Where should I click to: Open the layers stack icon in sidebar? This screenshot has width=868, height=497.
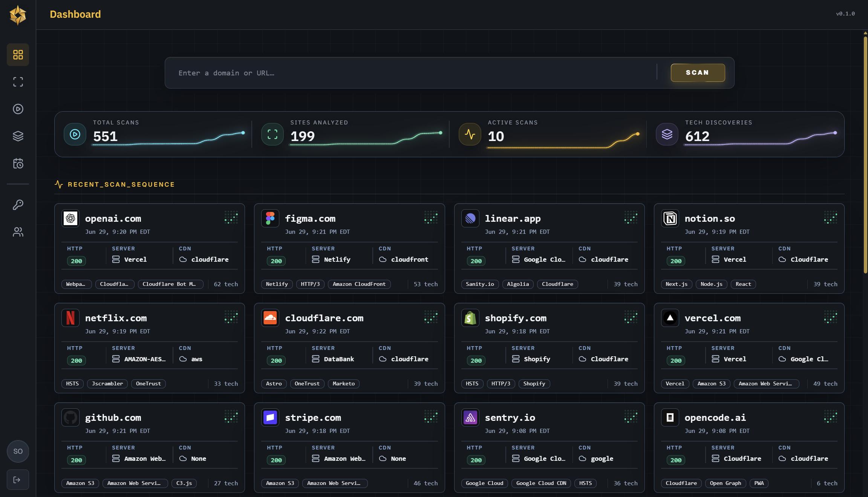point(18,136)
